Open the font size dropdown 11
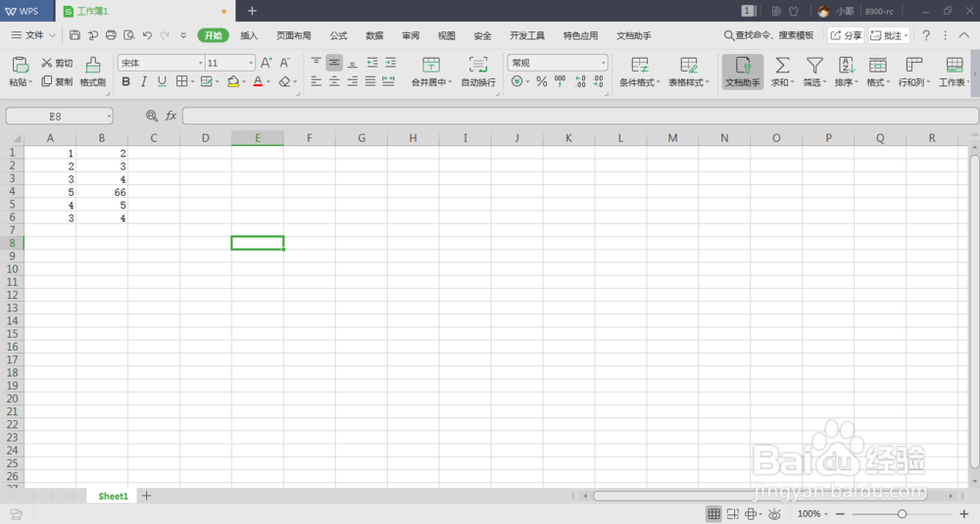Image resolution: width=980 pixels, height=524 pixels. pyautogui.click(x=251, y=63)
